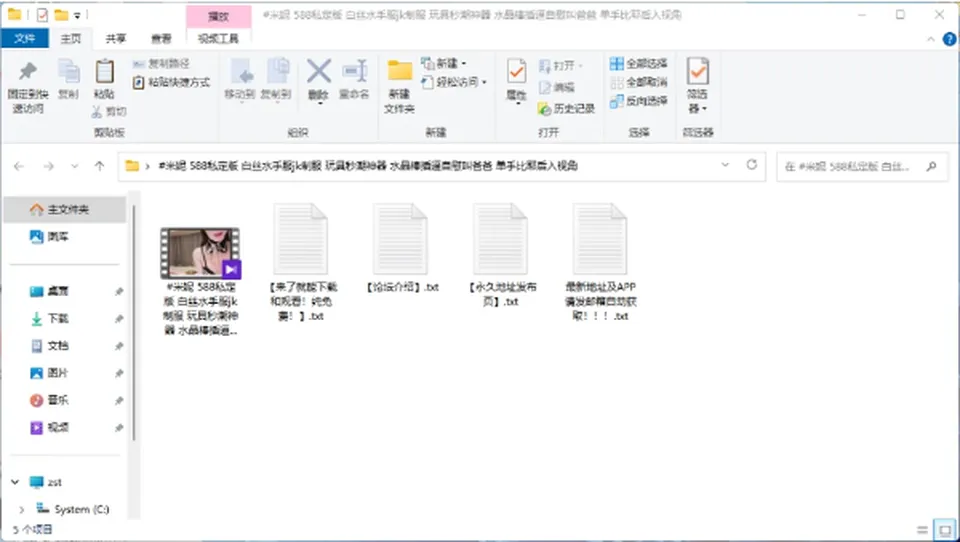
Task: Click the navigation pane vertical scrollbar
Action: click(133, 323)
